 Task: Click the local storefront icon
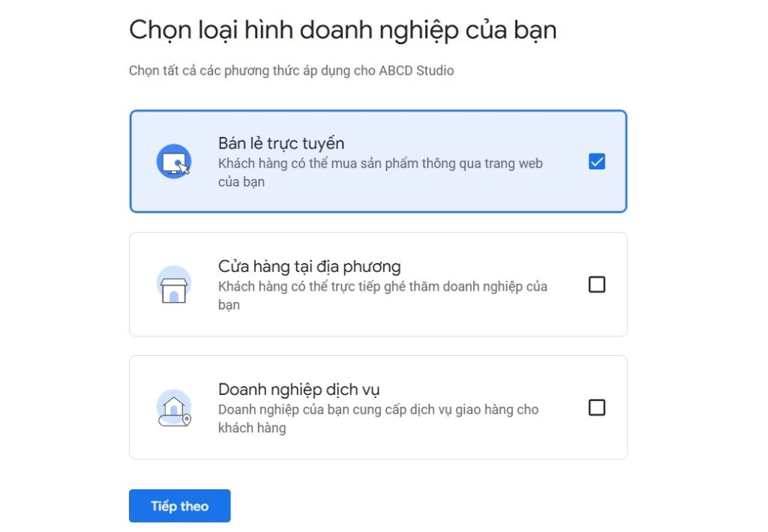click(174, 285)
